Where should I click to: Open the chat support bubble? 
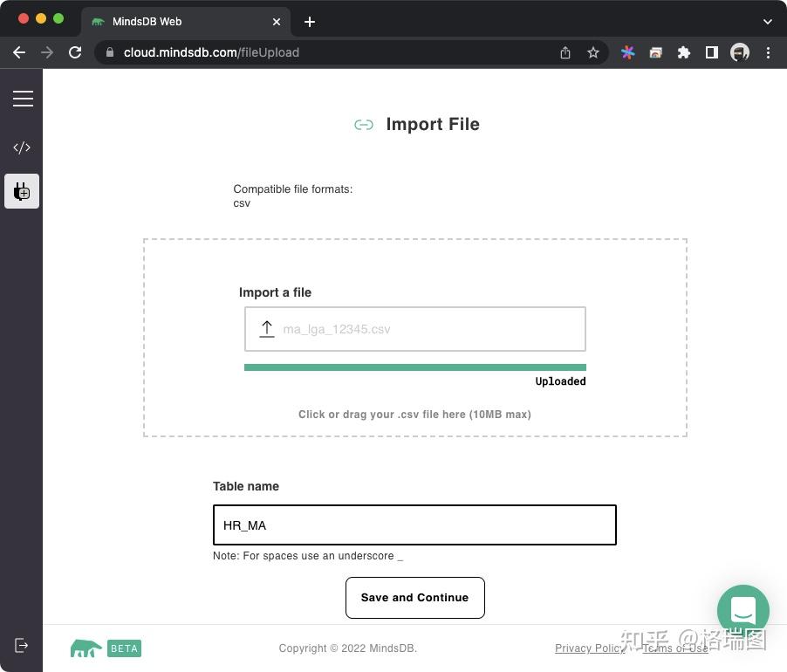pos(743,610)
